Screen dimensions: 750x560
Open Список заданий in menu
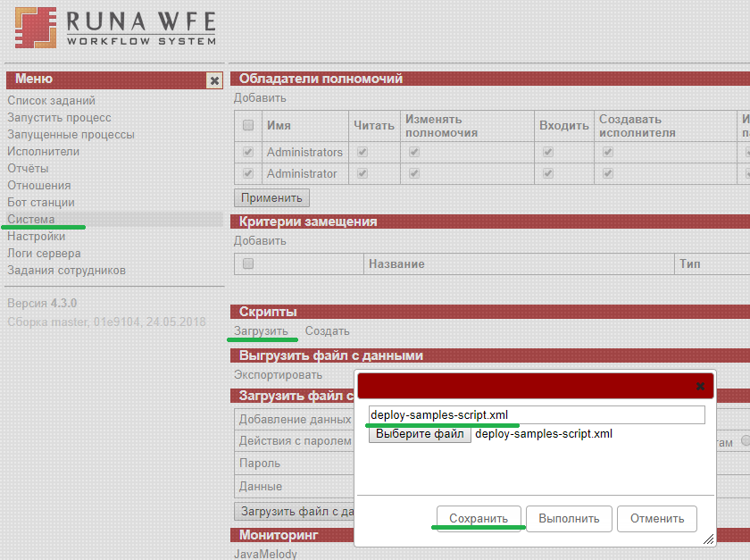pos(51,101)
